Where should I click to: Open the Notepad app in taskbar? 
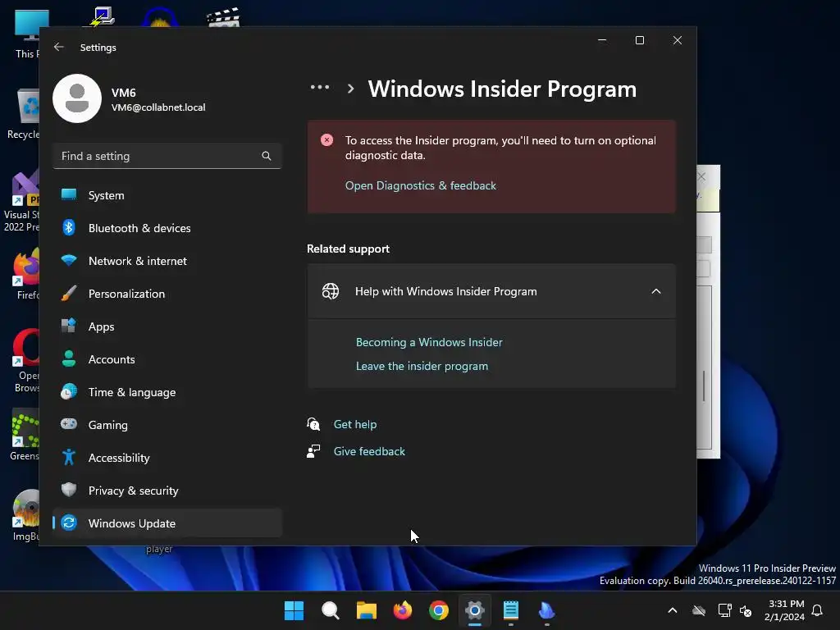tap(511, 610)
